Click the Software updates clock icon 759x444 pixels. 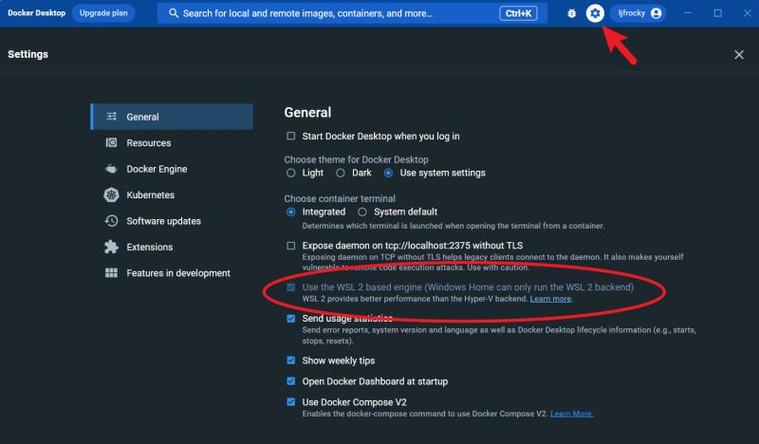click(111, 221)
